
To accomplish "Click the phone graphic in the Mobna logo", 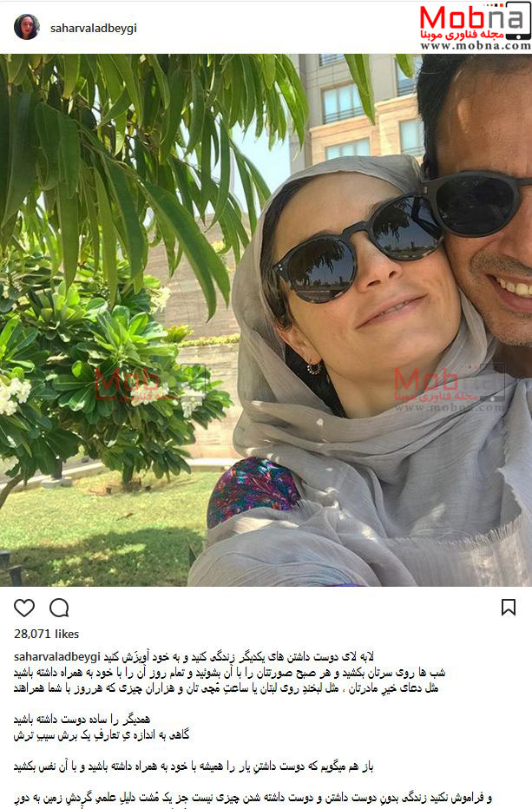I will click(518, 20).
